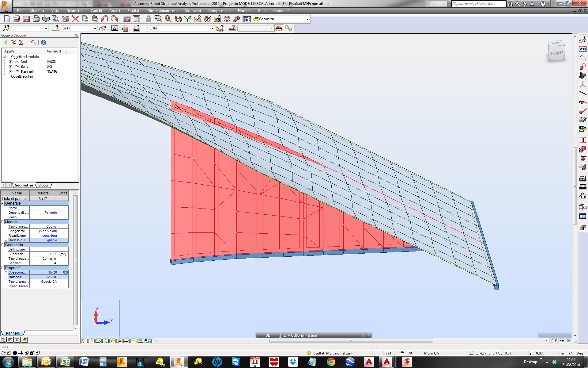588x368 pixels.
Task: Open the Carichi menu
Action: tap(96, 11)
